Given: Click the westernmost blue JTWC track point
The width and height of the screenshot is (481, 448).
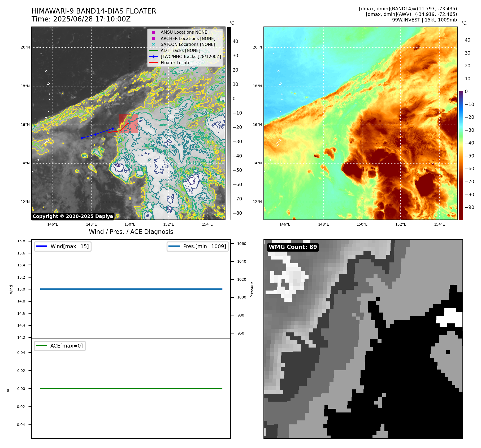Looking at the screenshot, I should click(x=82, y=138).
